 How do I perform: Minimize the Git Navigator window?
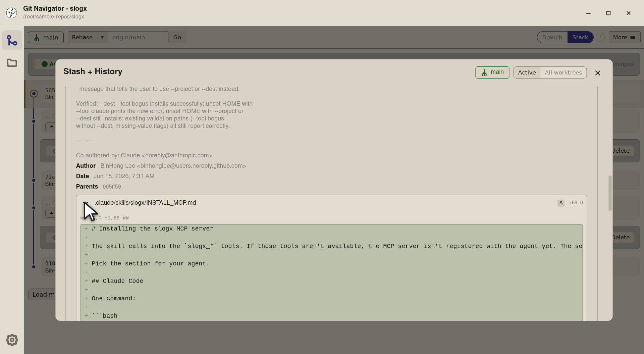coord(588,13)
